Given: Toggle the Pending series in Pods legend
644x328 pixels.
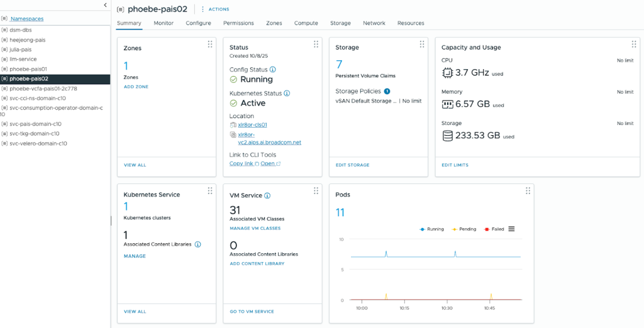Looking at the screenshot, I should point(464,229).
